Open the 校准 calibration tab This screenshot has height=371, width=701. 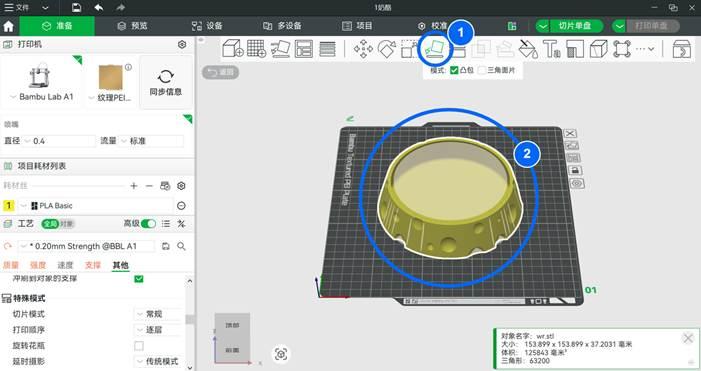coord(432,26)
